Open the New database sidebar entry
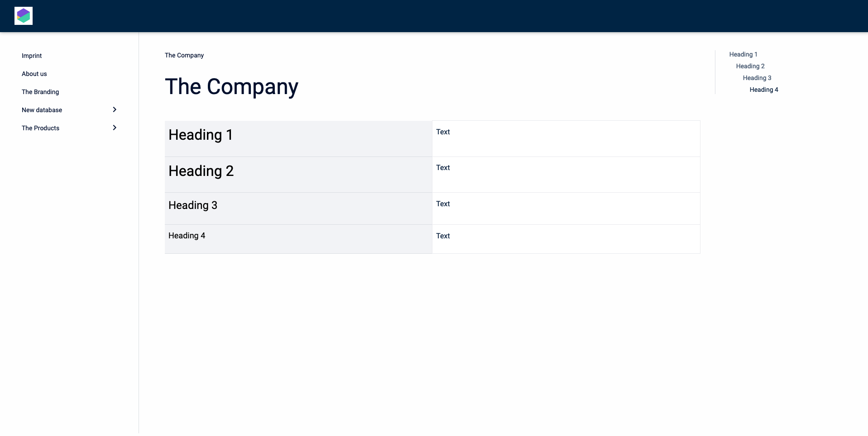This screenshot has height=436, width=868. point(42,110)
